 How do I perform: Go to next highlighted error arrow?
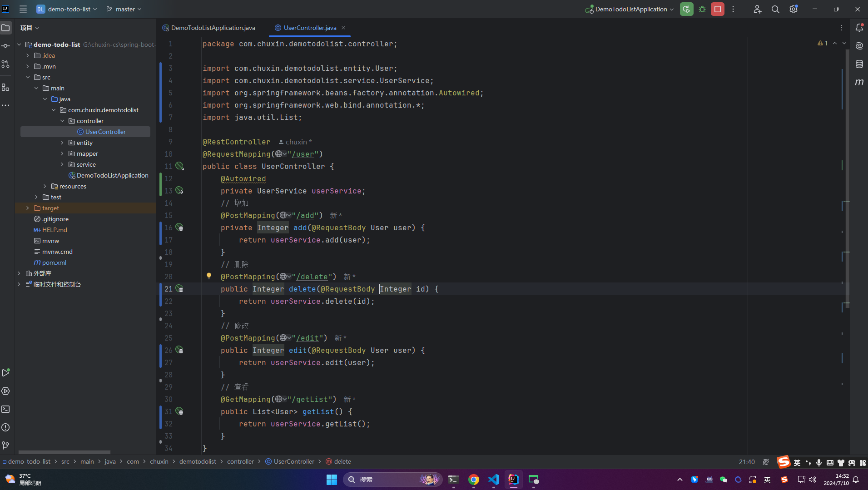click(844, 43)
